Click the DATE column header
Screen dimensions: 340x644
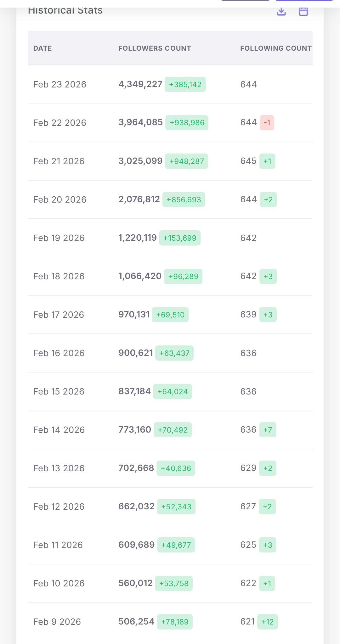click(x=42, y=48)
